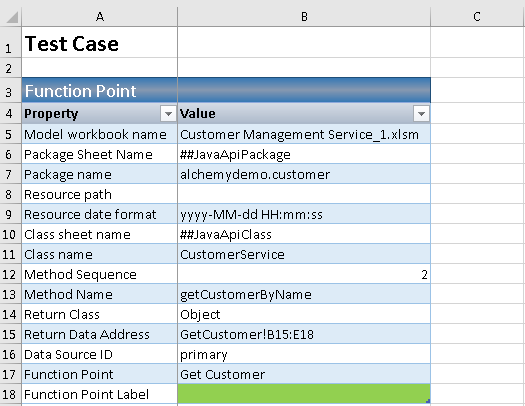Click the Method Sequence value 2 cell

(x=304, y=274)
